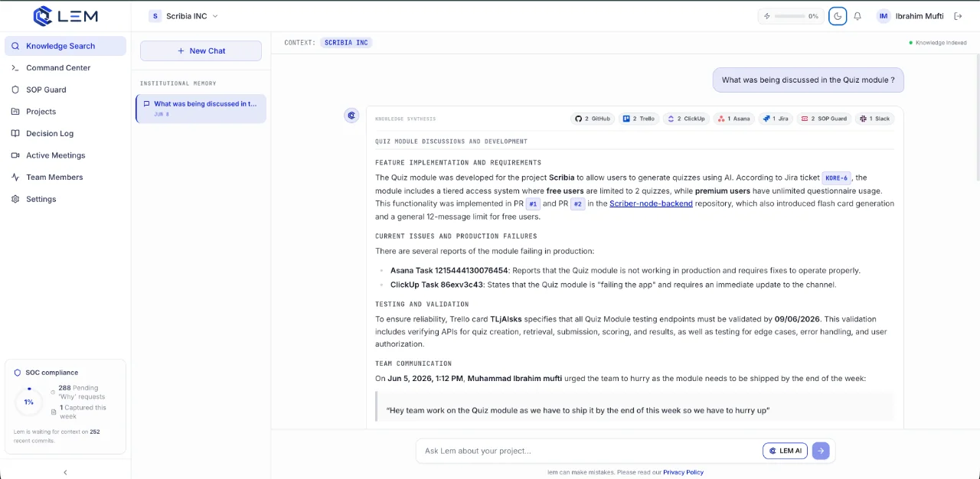Click Asana Task 1215444130076454 text
The width and height of the screenshot is (980, 479).
[449, 270]
